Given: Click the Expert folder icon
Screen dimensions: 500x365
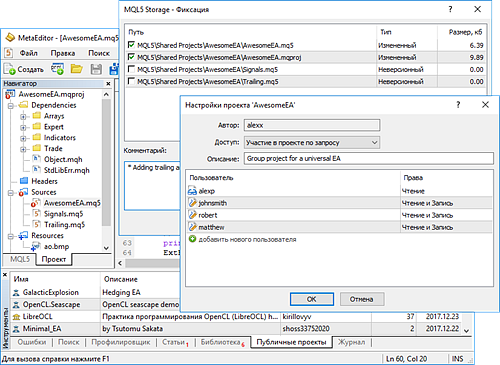Looking at the screenshot, I should point(37,127).
